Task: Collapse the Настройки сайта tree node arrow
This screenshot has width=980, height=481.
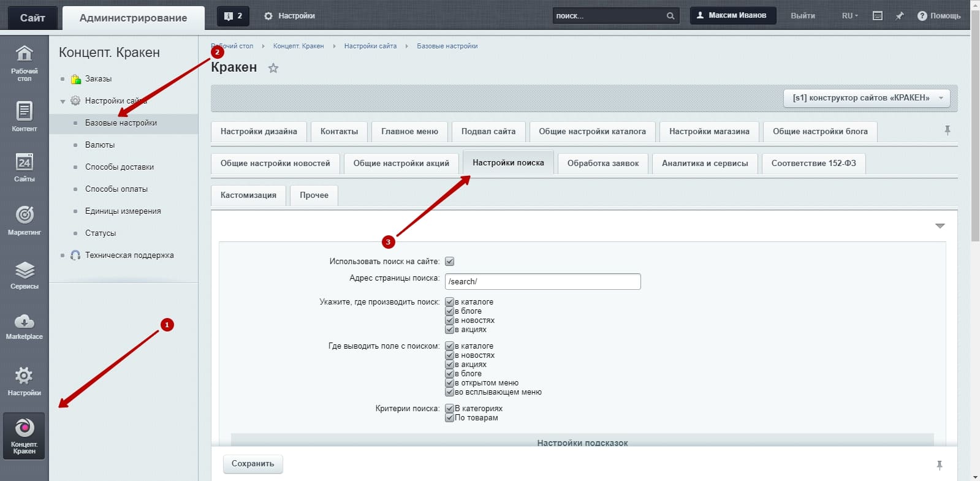Action: tap(63, 102)
